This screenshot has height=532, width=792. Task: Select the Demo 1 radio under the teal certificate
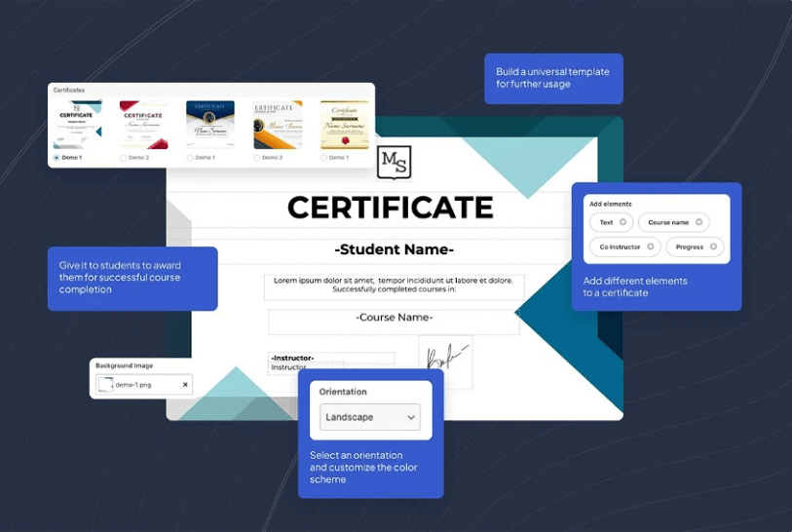pos(57,157)
